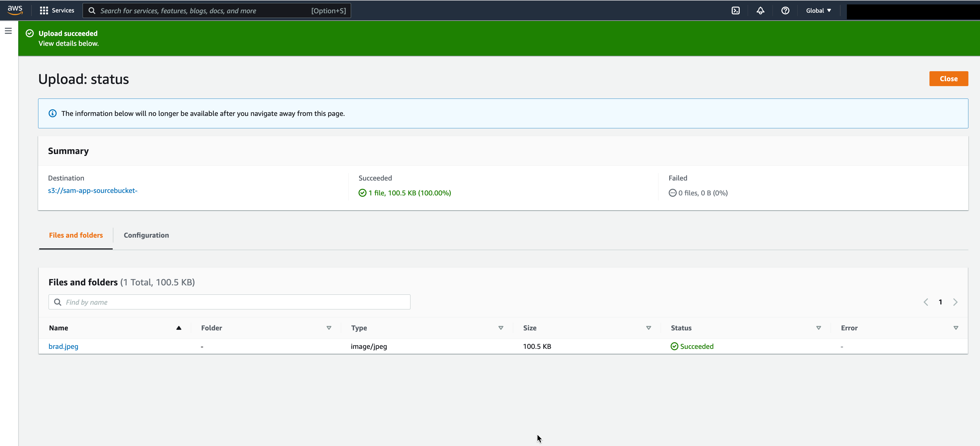Launch the CloudShell terminal icon
The width and height of the screenshot is (980, 446).
coord(735,10)
